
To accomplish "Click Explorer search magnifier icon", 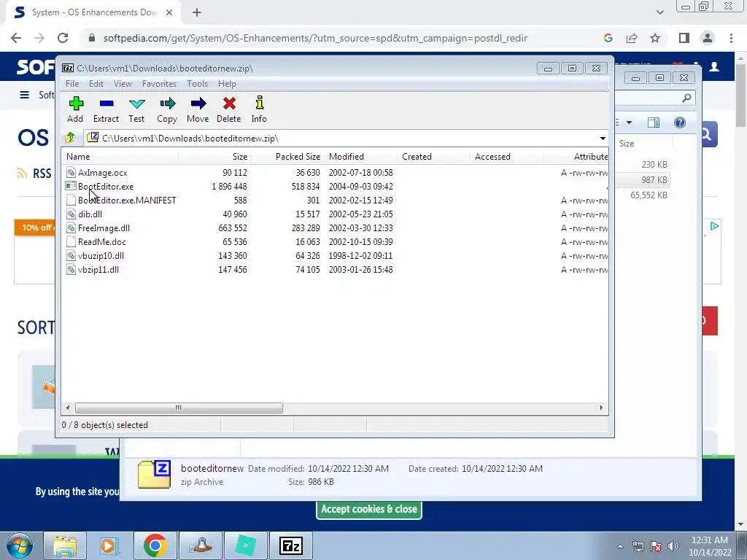I will click(686, 98).
